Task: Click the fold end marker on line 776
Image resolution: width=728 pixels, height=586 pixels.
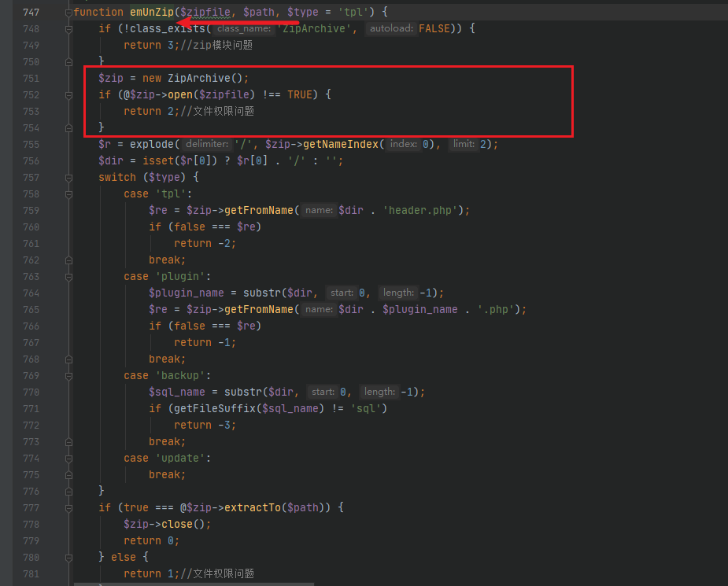Action: point(68,492)
